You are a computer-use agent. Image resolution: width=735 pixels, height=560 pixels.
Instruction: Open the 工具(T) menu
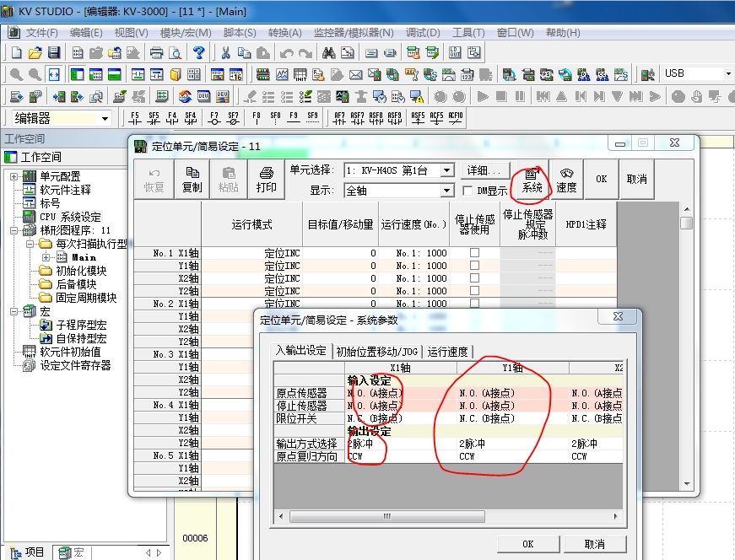point(468,33)
